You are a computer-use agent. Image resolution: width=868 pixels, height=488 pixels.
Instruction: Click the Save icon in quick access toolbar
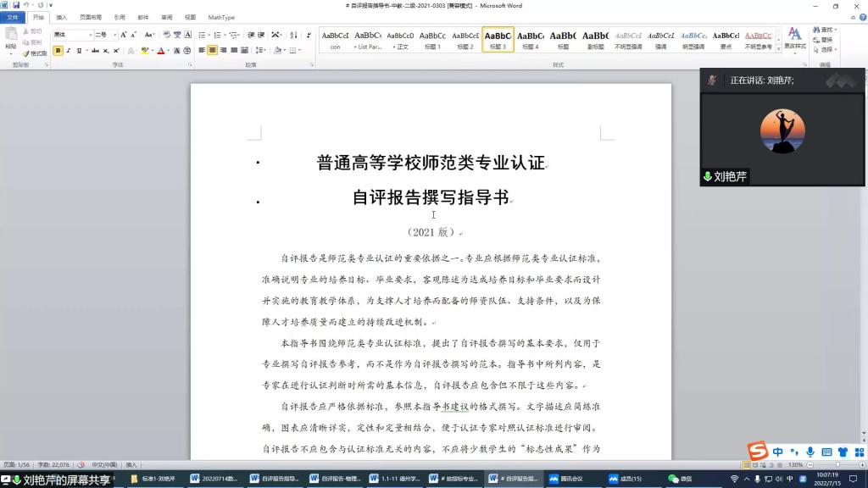(x=15, y=5)
